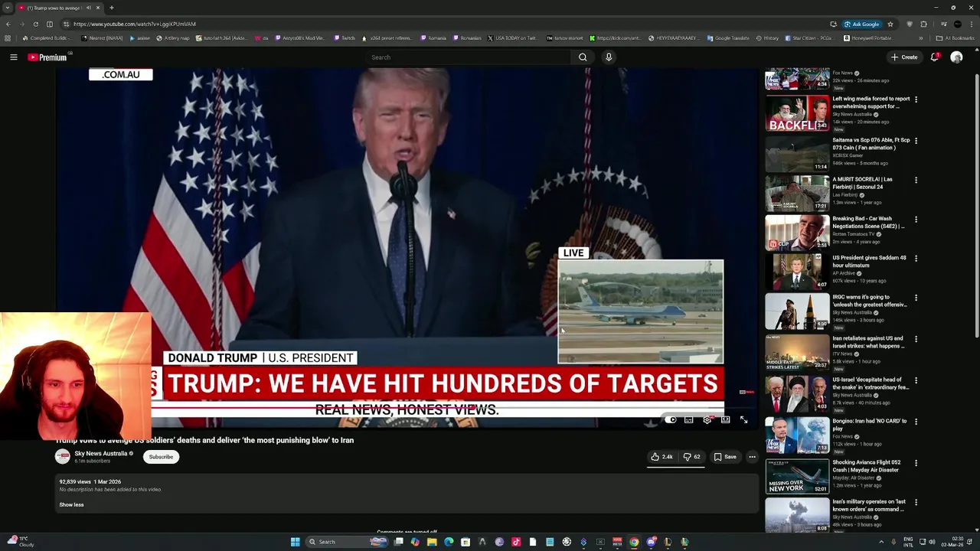
Task: Open YouTube notifications bell
Action: click(935, 57)
